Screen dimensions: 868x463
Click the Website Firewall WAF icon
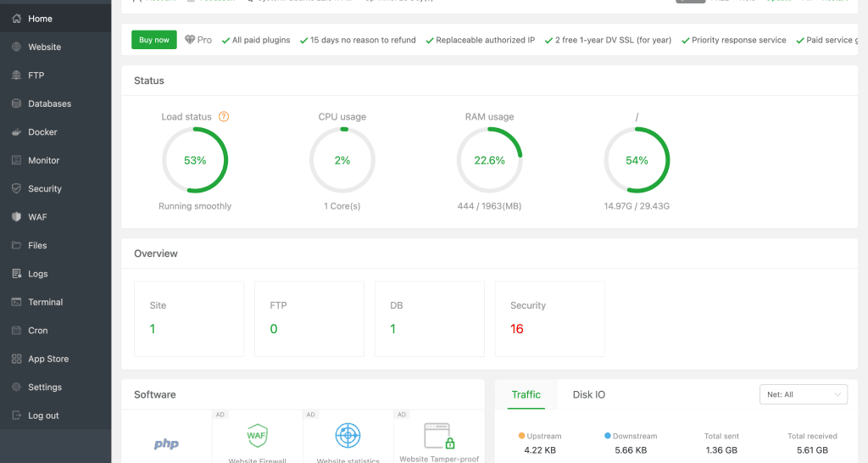pyautogui.click(x=257, y=436)
